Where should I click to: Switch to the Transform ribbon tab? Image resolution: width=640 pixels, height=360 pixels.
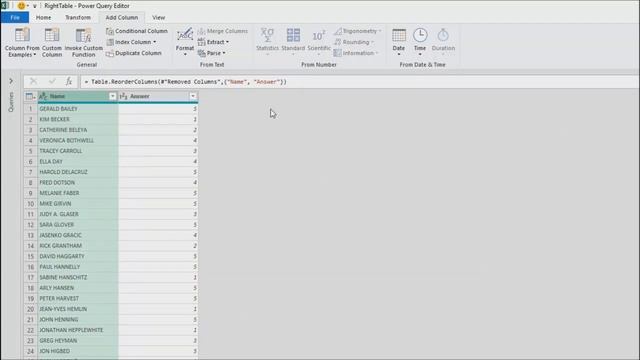click(78, 18)
